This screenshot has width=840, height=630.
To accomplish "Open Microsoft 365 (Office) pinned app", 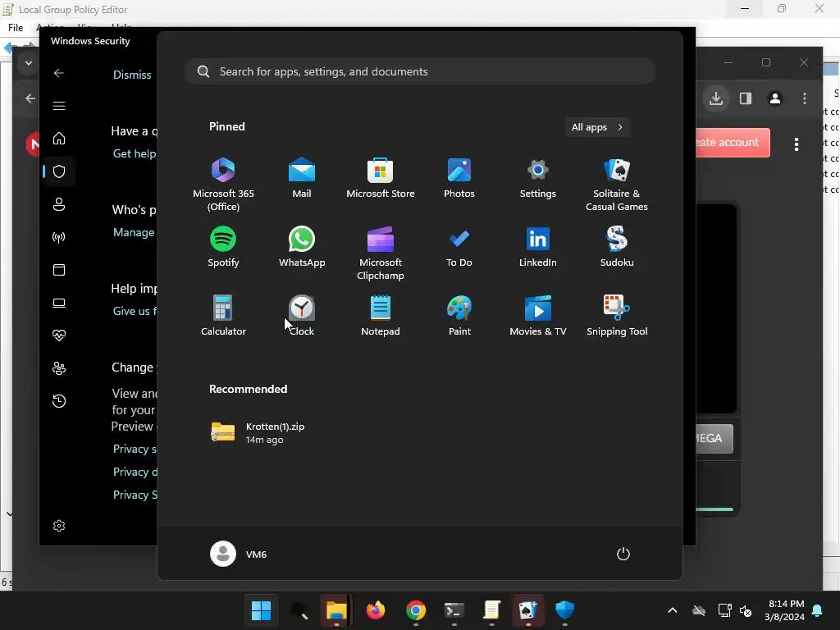I will [223, 184].
